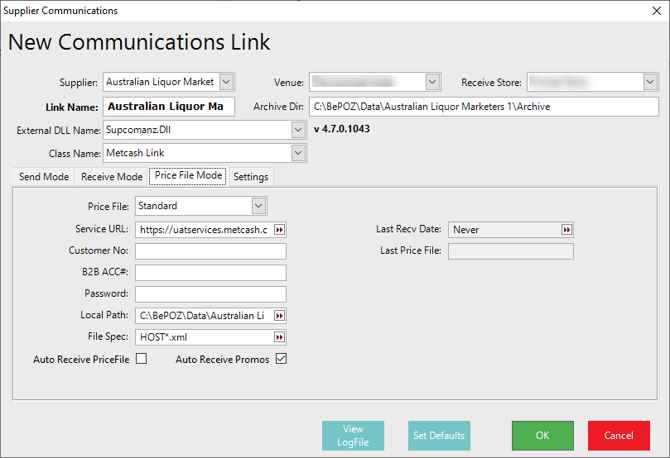Open the Class Name dropdown

298,153
